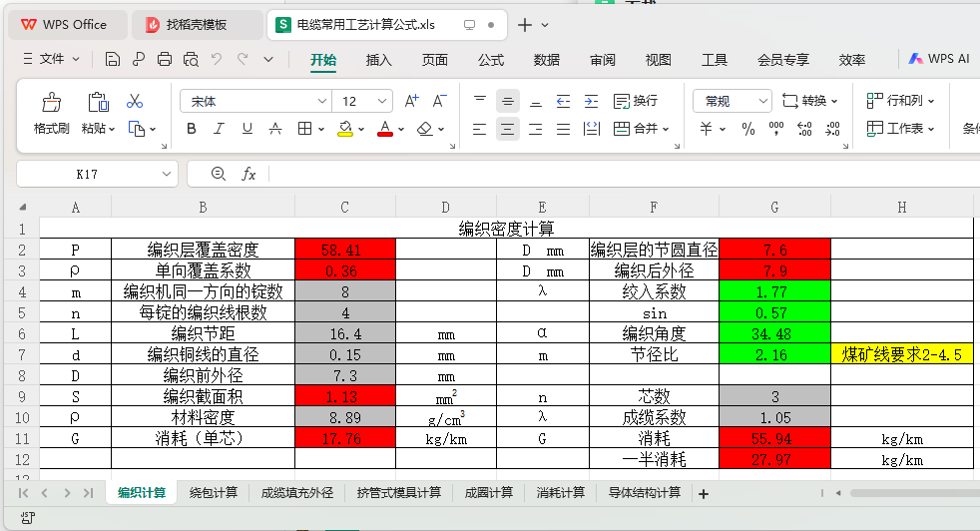Open the 绕包计算 sheet tab
Screen dimensions: 980x531
click(214, 493)
